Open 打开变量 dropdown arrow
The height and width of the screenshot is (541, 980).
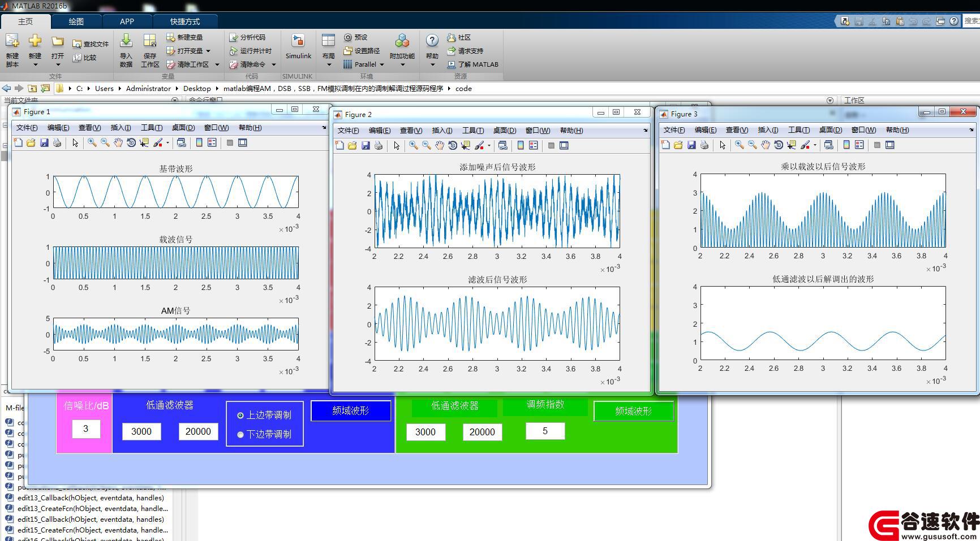pyautogui.click(x=208, y=51)
